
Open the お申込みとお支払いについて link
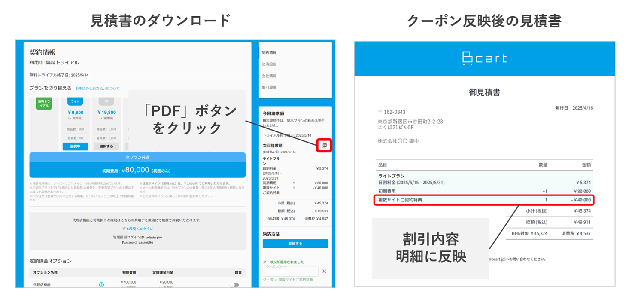pyautogui.click(x=97, y=88)
